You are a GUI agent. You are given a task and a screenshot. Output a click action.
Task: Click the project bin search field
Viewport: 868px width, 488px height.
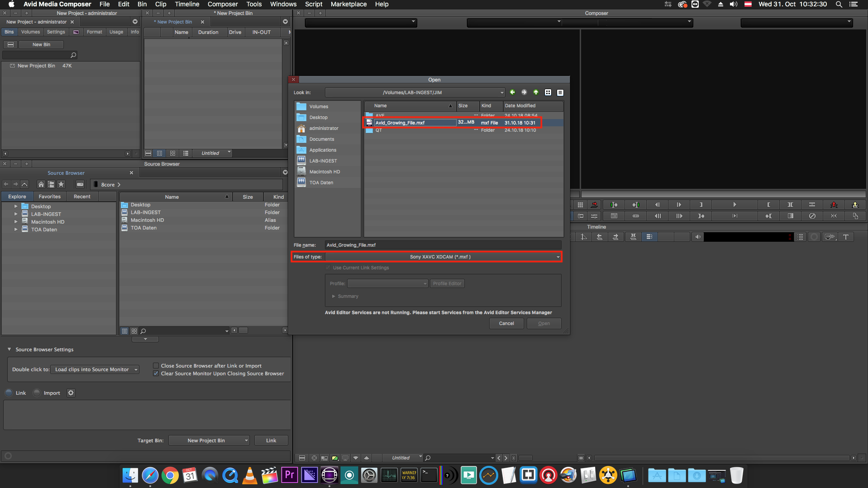40,55
